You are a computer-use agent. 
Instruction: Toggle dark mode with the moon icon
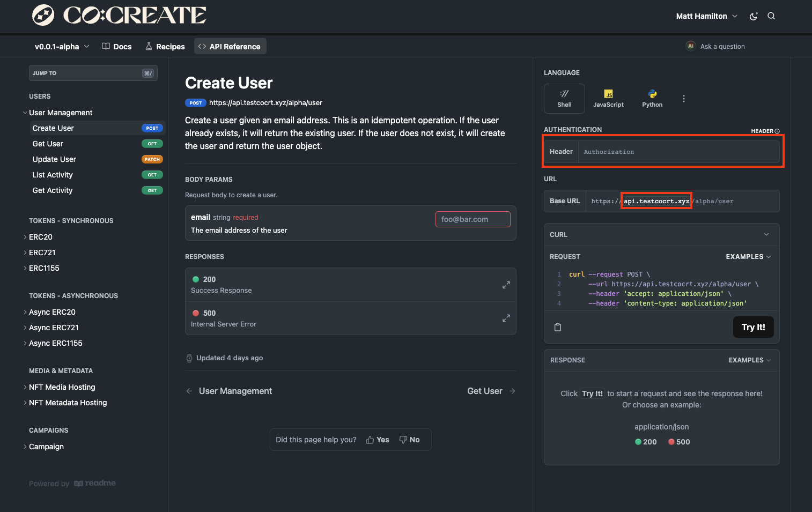click(754, 16)
